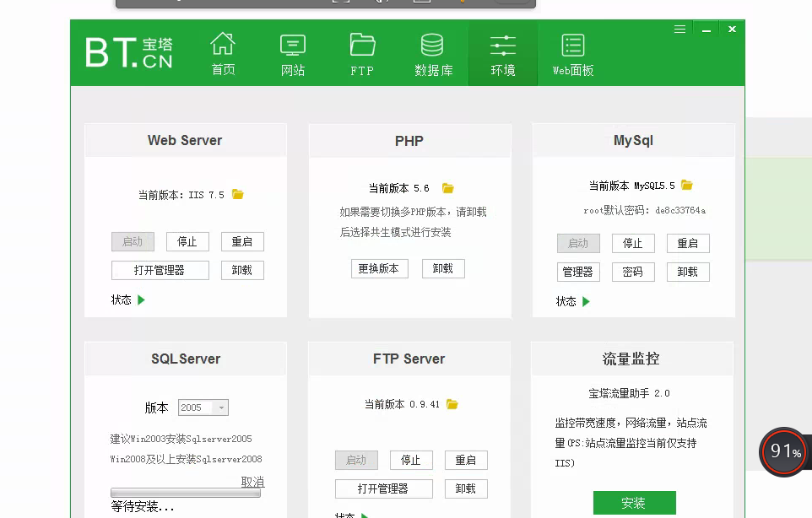This screenshot has width=812, height=518.
Task: Click 宝塔流量助手 2.0 text
Action: [629, 393]
